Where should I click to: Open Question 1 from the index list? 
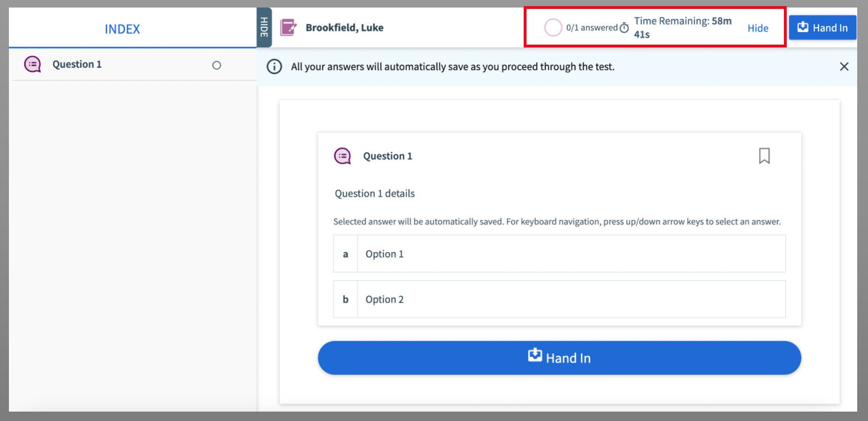coord(77,64)
